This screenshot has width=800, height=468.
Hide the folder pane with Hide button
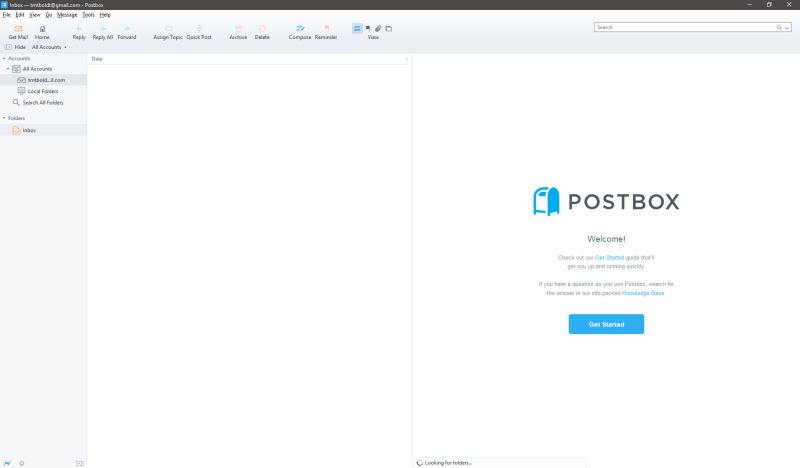click(x=15, y=47)
